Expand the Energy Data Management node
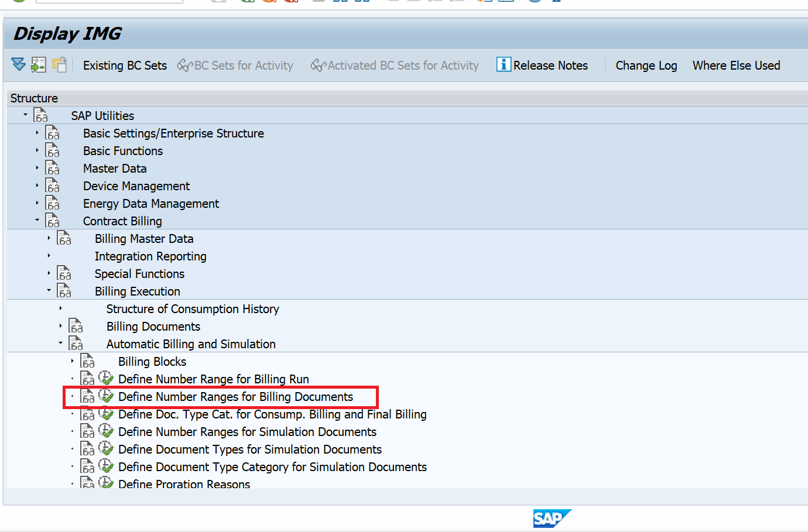This screenshot has width=808, height=532. pyautogui.click(x=37, y=203)
